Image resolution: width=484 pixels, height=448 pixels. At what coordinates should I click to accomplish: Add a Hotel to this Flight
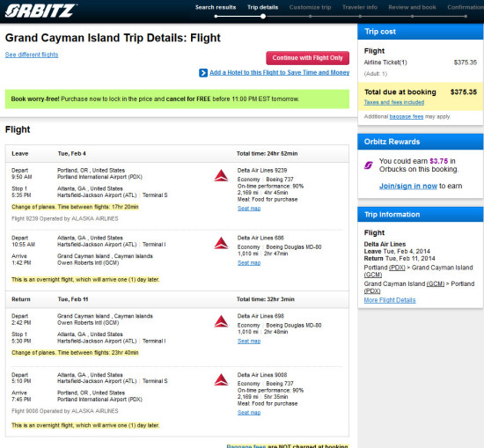pyautogui.click(x=279, y=72)
